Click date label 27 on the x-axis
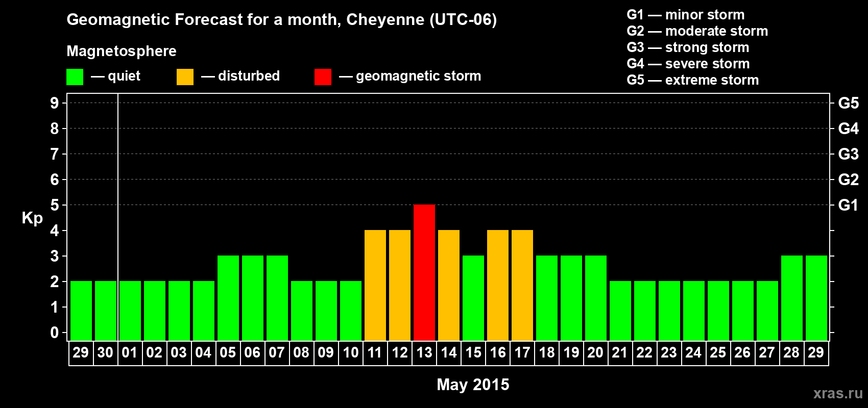The image size is (868, 408). tap(767, 352)
